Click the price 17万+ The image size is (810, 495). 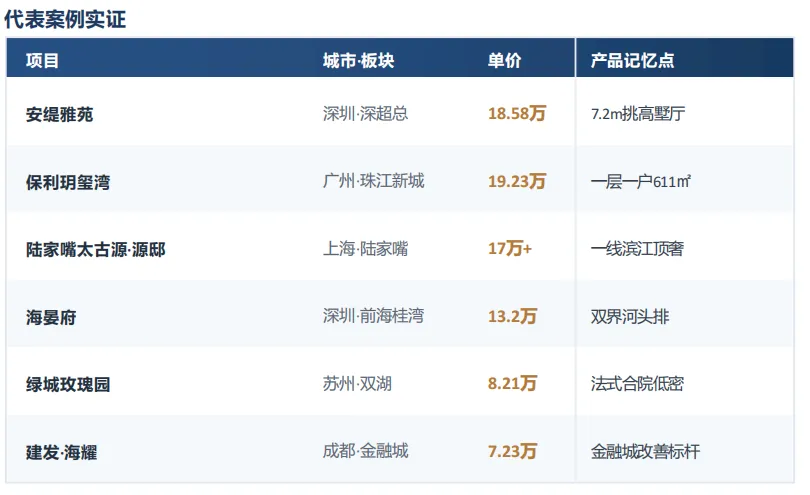coord(509,249)
